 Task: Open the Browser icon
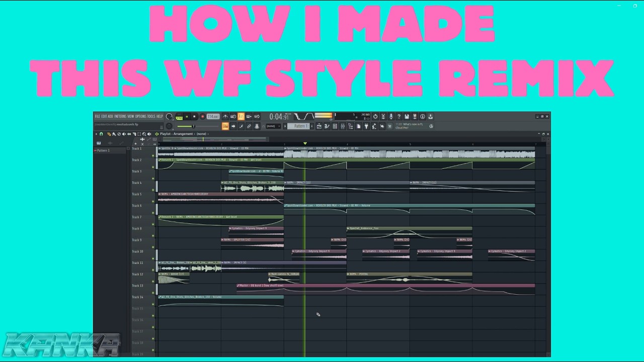tap(351, 126)
